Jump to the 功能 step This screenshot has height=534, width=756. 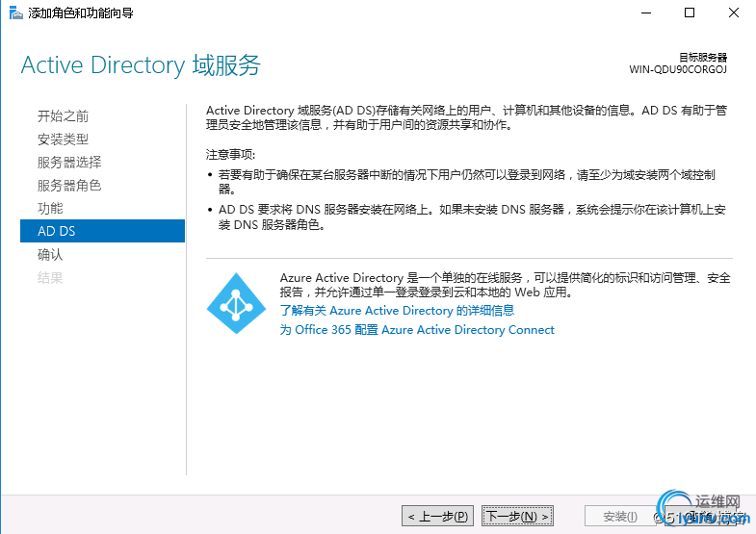tap(51, 209)
